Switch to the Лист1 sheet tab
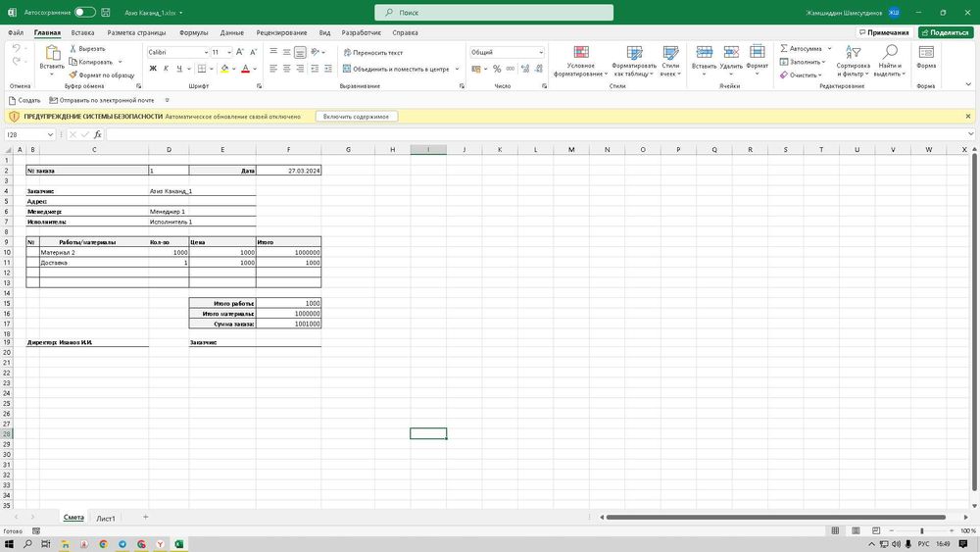Screen dimensions: 980x552 pyautogui.click(x=106, y=519)
